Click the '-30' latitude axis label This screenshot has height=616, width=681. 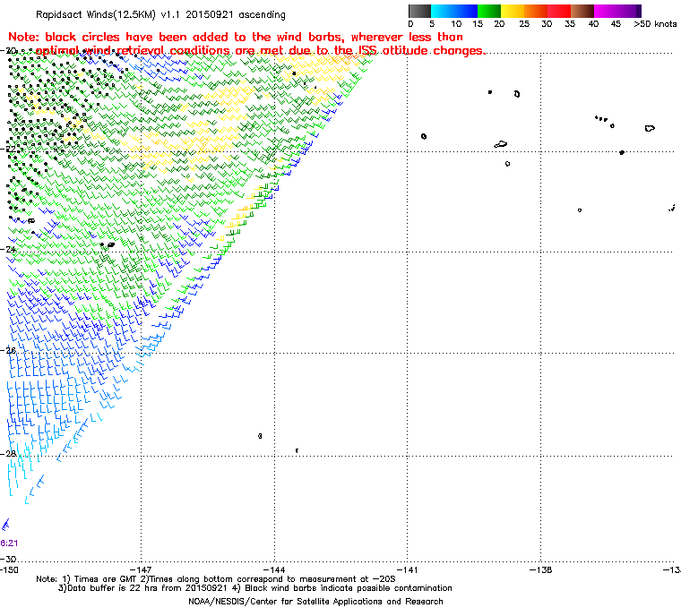click(9, 559)
